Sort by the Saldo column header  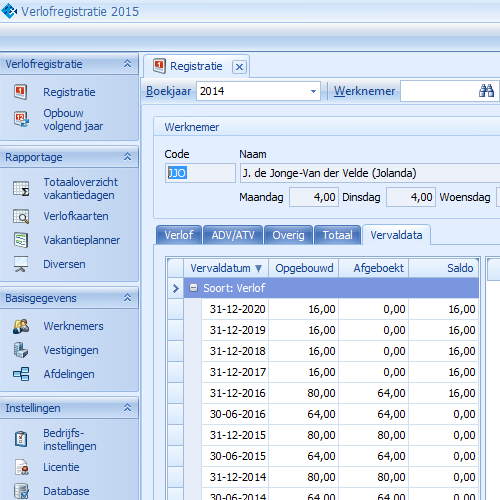(444, 268)
